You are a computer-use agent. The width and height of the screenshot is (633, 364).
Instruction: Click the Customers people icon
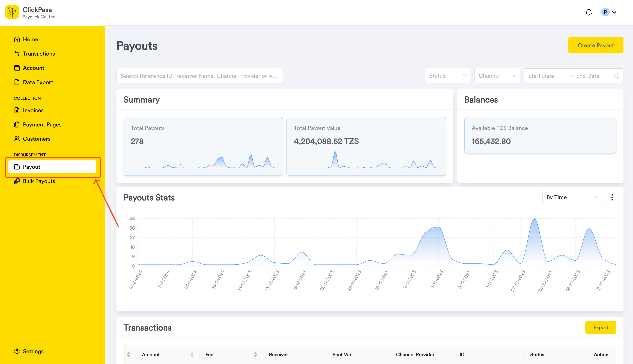(17, 138)
